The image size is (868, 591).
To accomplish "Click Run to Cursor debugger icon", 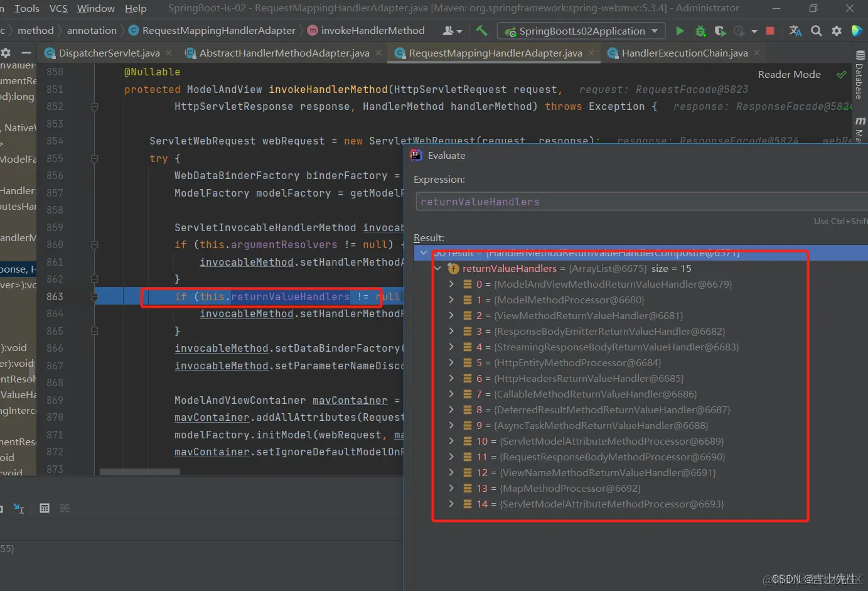I will [x=19, y=508].
